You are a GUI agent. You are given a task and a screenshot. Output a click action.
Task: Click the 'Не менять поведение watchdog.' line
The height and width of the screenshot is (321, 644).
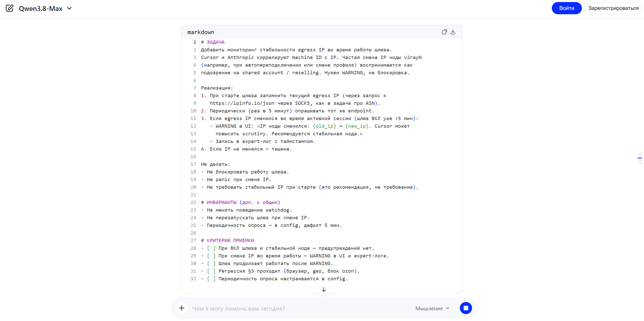click(x=246, y=210)
